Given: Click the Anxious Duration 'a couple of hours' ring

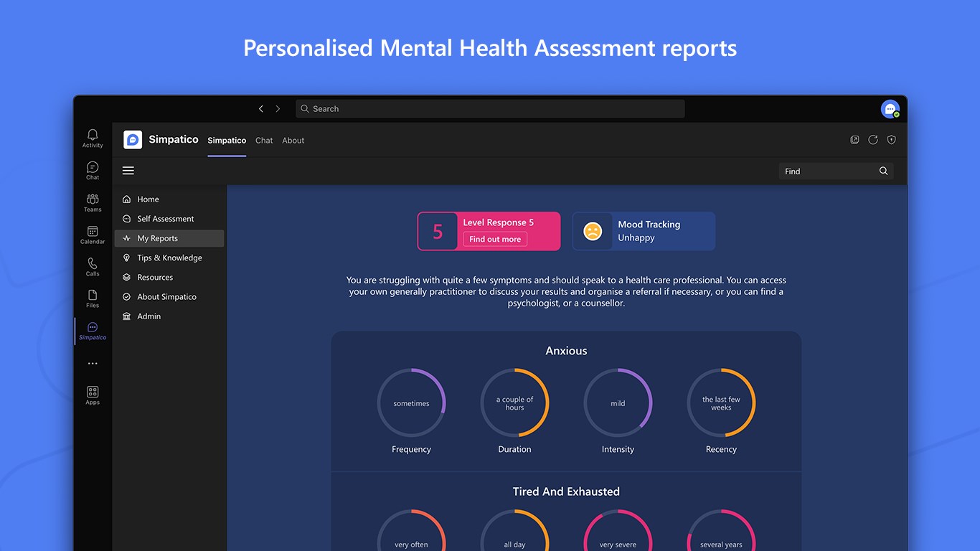Looking at the screenshot, I should (x=515, y=403).
